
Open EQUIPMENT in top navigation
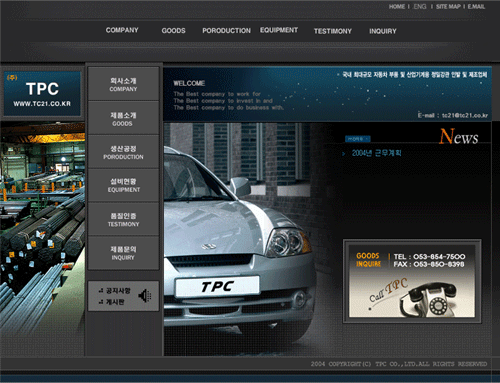point(279,30)
